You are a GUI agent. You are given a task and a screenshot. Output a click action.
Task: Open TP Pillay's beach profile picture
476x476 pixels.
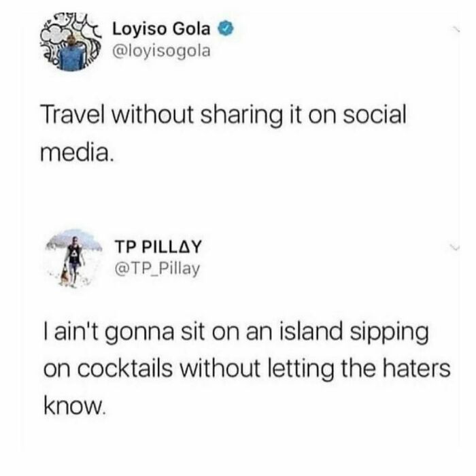[x=74, y=258]
